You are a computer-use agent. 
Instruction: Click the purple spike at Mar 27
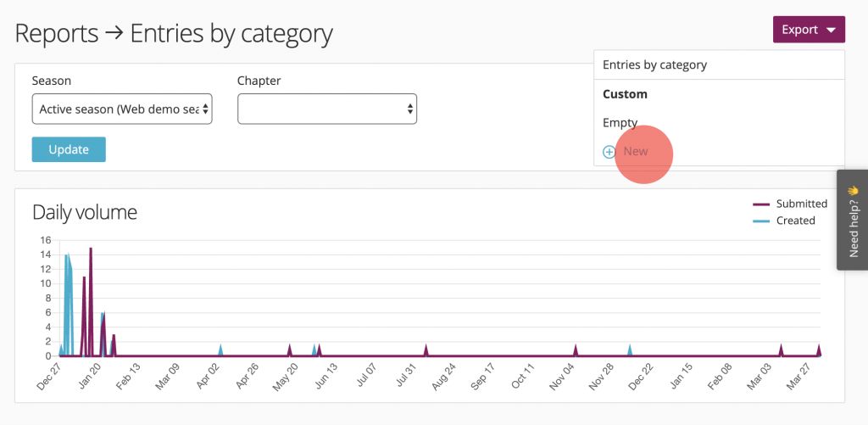819,348
